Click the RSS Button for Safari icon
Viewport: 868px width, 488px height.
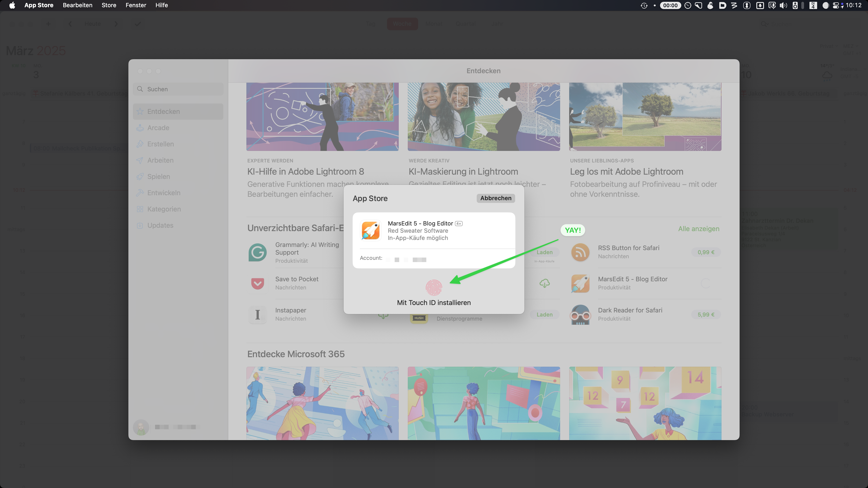[580, 252]
